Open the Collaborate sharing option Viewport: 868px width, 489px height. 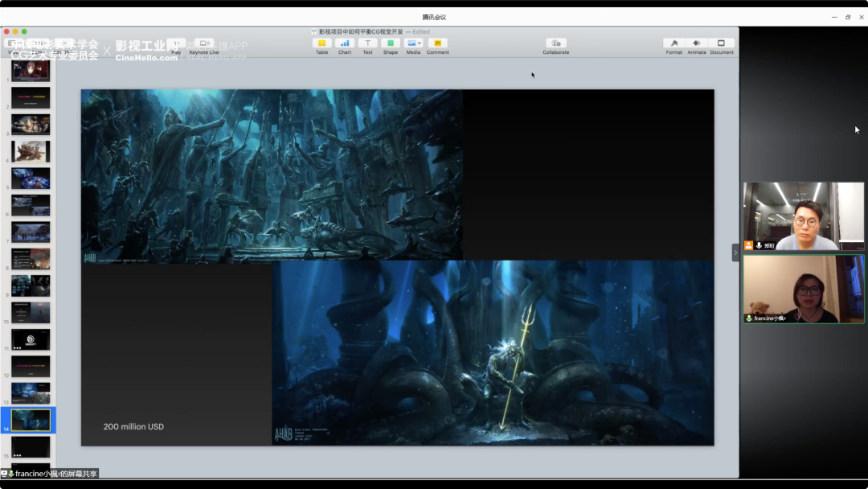555,43
